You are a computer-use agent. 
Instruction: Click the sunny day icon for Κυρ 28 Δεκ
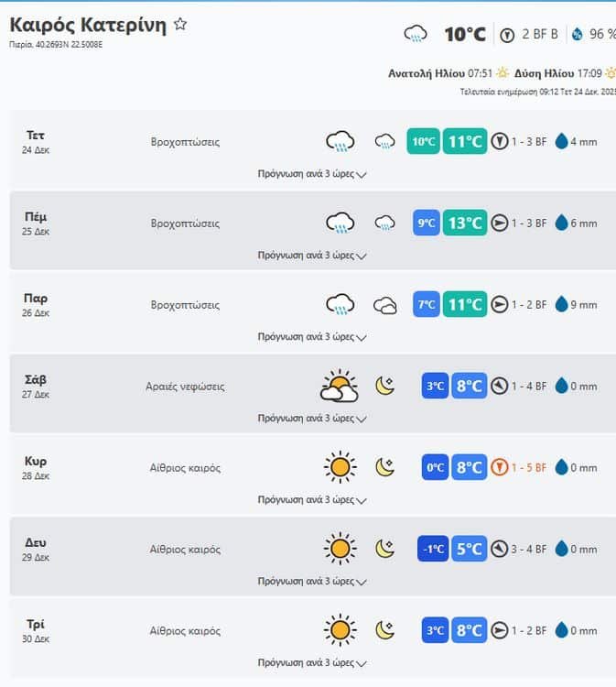340,468
